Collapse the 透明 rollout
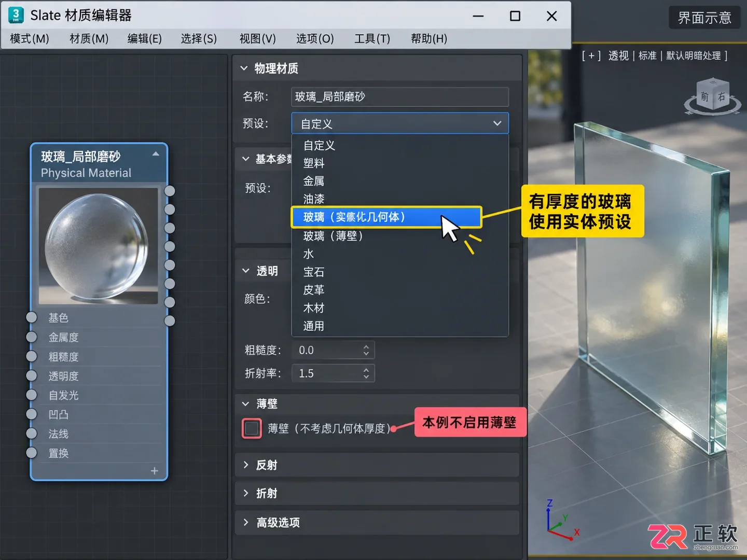This screenshot has height=560, width=747. click(246, 271)
